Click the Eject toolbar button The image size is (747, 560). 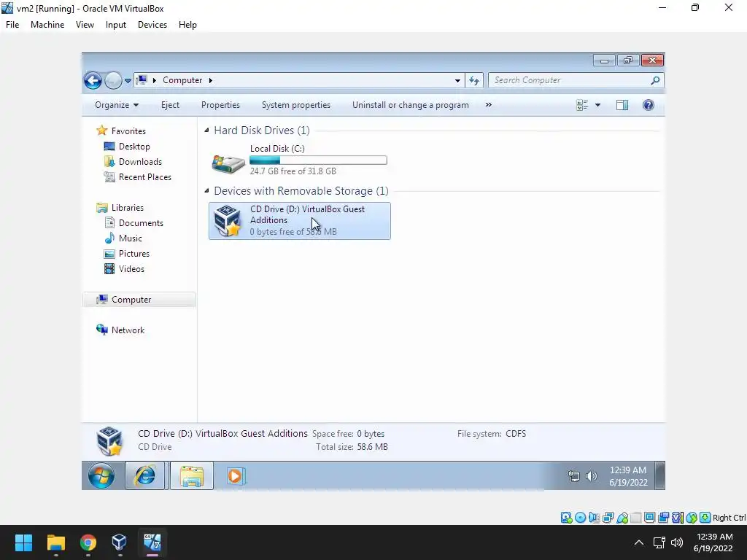point(170,105)
